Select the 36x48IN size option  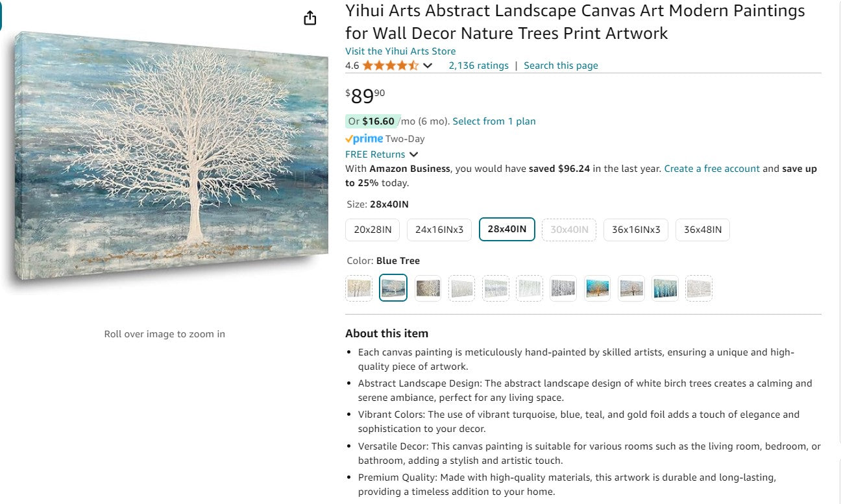(x=703, y=230)
